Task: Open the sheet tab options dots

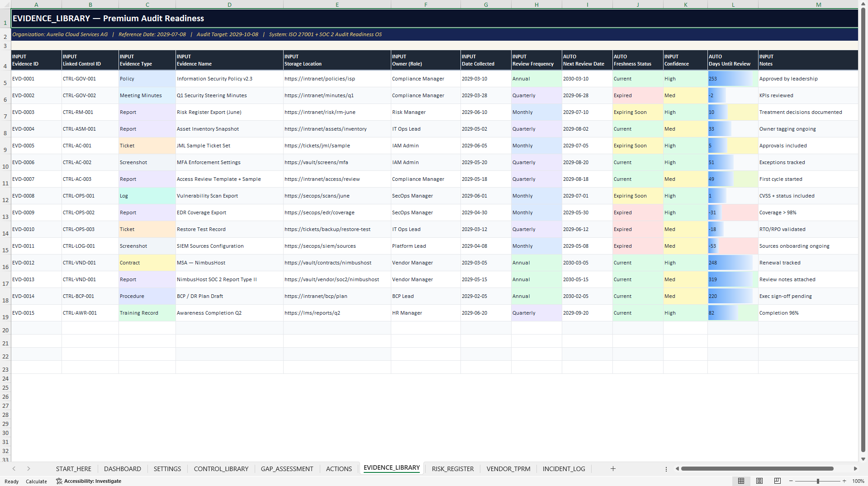Action: coord(666,469)
